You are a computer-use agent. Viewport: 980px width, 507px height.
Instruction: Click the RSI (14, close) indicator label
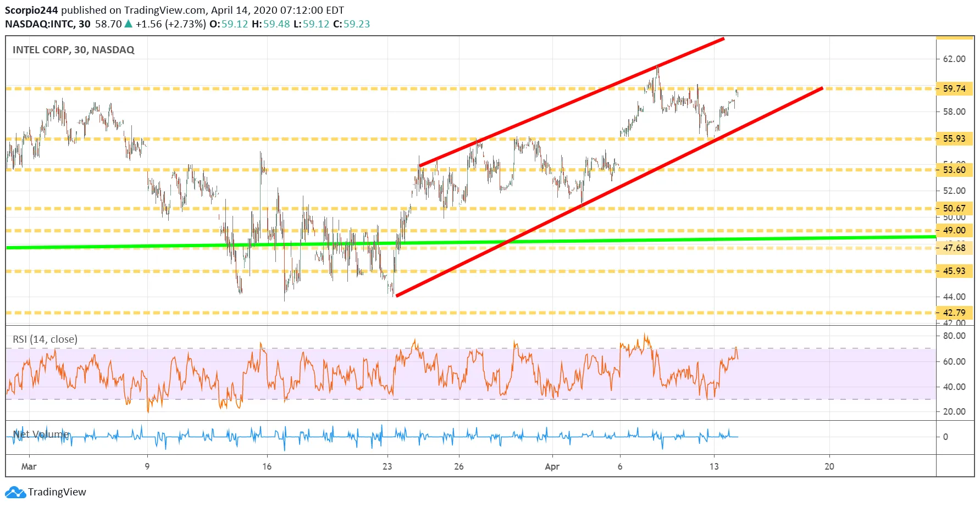pyautogui.click(x=45, y=339)
